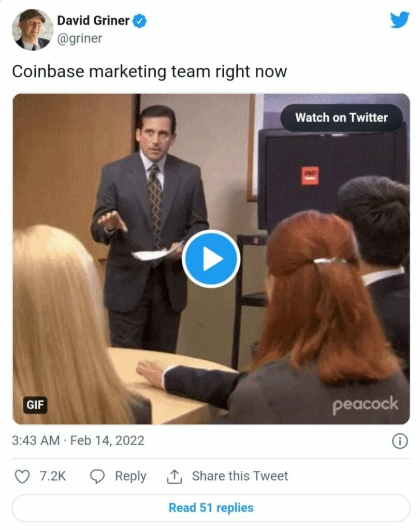Click the GIF label badge
This screenshot has width=420, height=530.
(35, 405)
